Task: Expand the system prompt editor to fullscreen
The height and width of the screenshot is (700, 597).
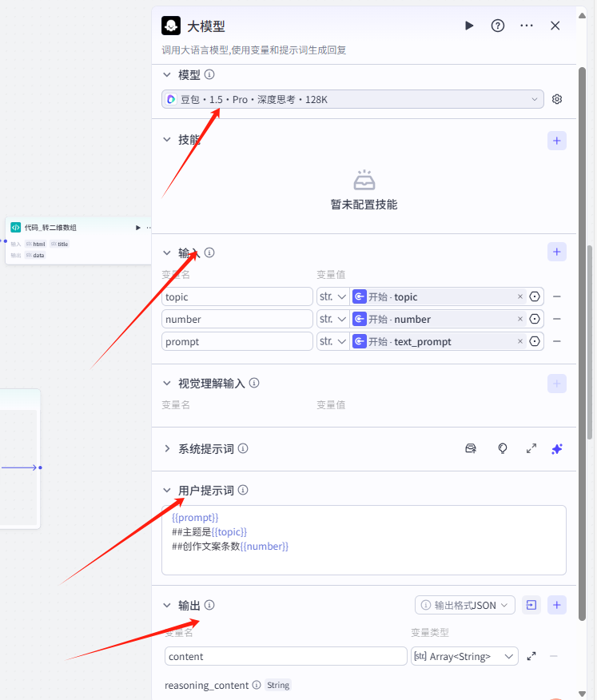Action: tap(531, 448)
